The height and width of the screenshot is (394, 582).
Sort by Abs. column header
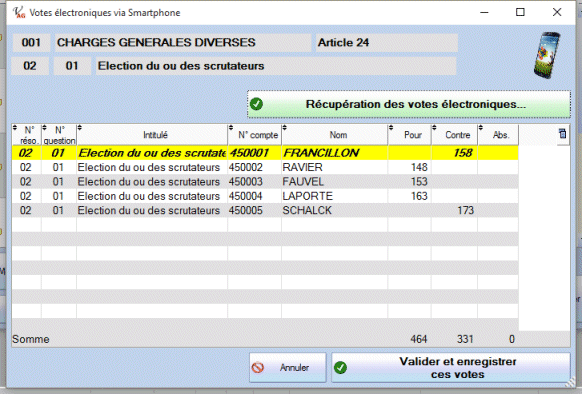(498, 135)
